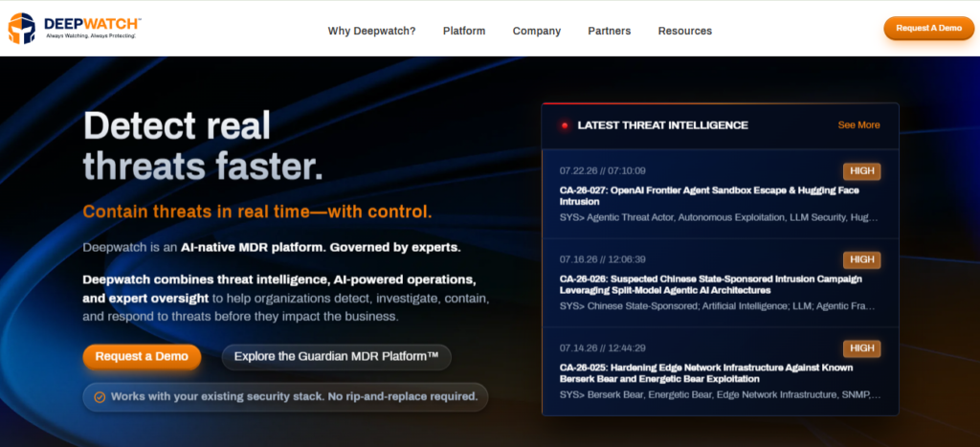Click the hero Request a Demo button

142,356
